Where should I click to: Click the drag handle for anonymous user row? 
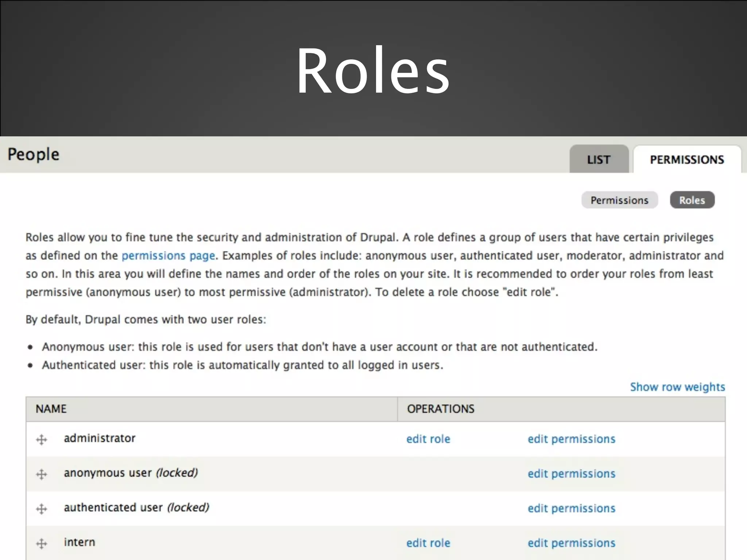(42, 474)
